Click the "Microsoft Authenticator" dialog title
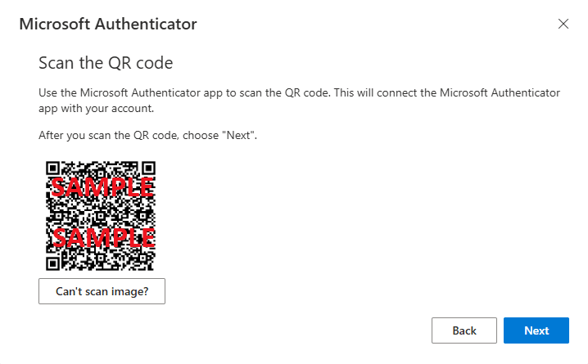 [x=107, y=24]
